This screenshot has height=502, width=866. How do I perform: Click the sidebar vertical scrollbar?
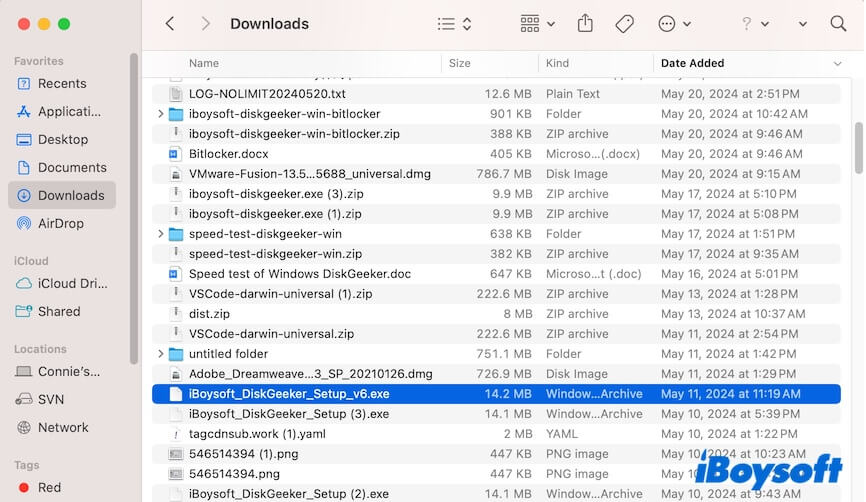pyautogui.click(x=133, y=209)
